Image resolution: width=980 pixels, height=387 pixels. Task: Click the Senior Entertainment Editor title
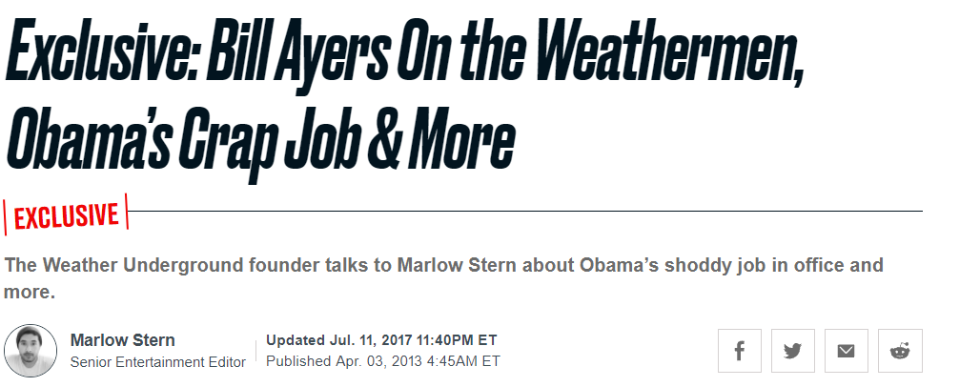[157, 362]
